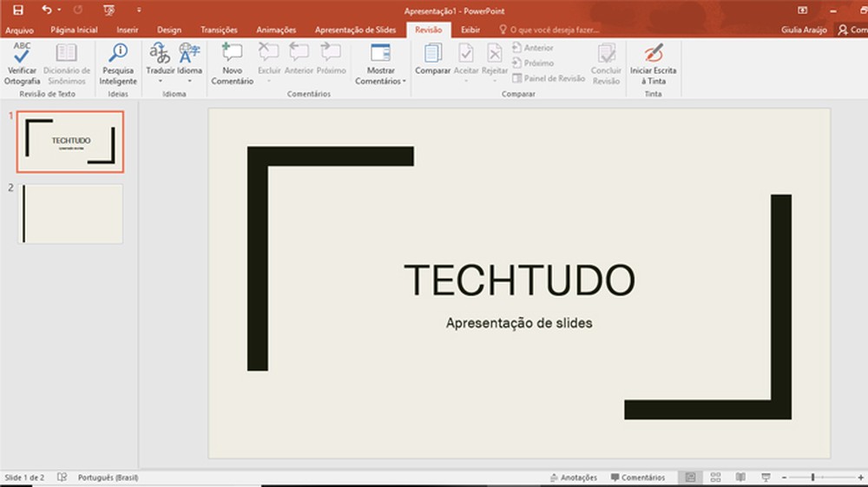
Task: Expand the Traduzir dropdown arrow
Action: [x=160, y=82]
